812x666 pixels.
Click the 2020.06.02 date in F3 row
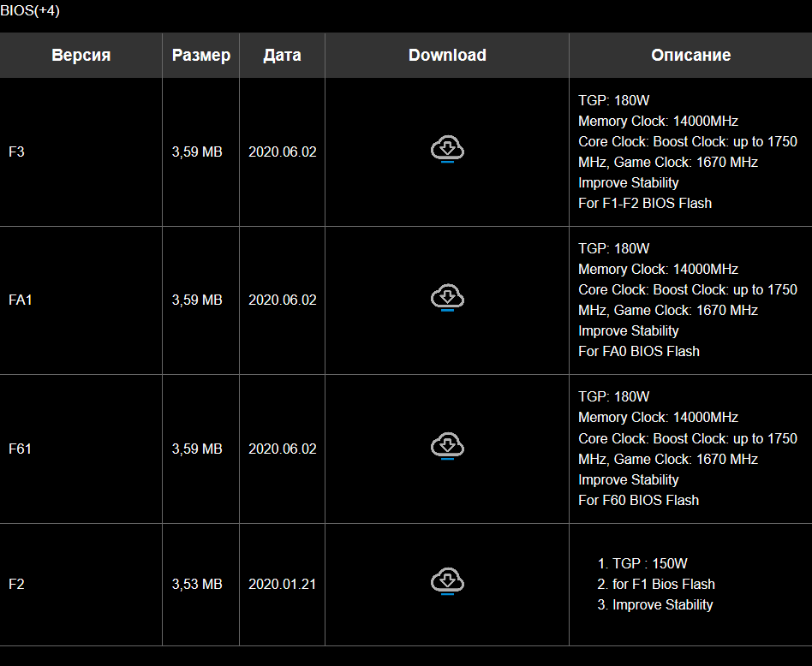pyautogui.click(x=283, y=152)
